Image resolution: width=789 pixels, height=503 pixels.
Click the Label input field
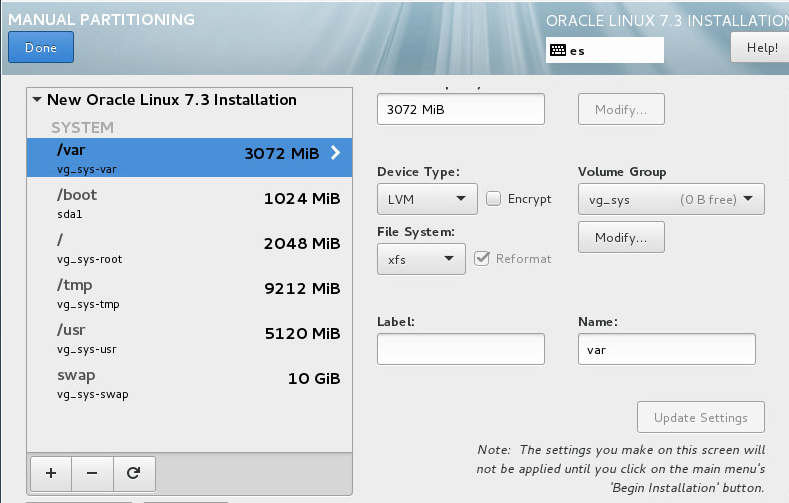460,349
